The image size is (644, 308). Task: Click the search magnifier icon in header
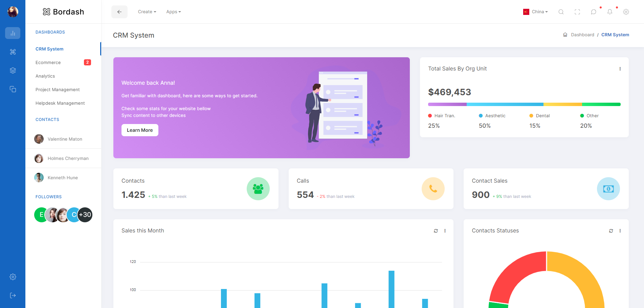[561, 12]
